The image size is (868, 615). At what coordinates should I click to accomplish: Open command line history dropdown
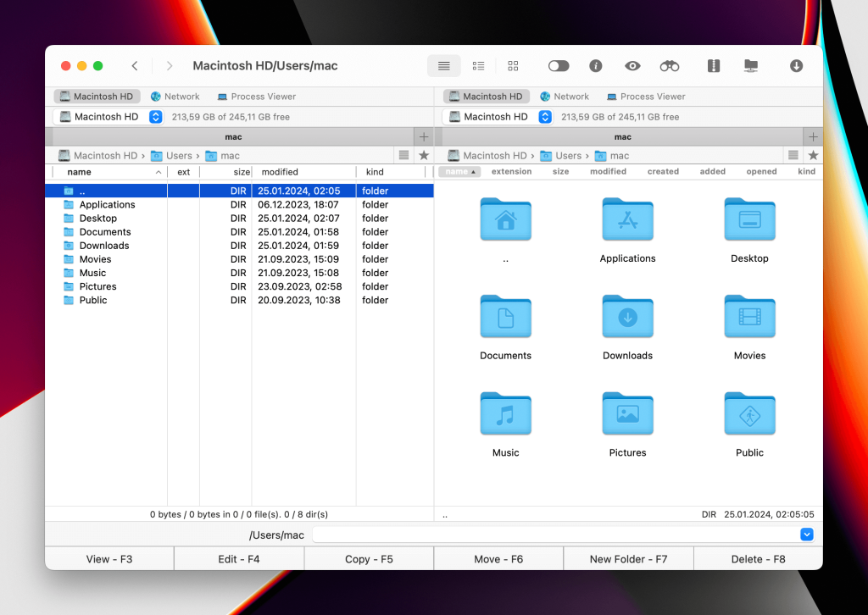click(x=806, y=535)
